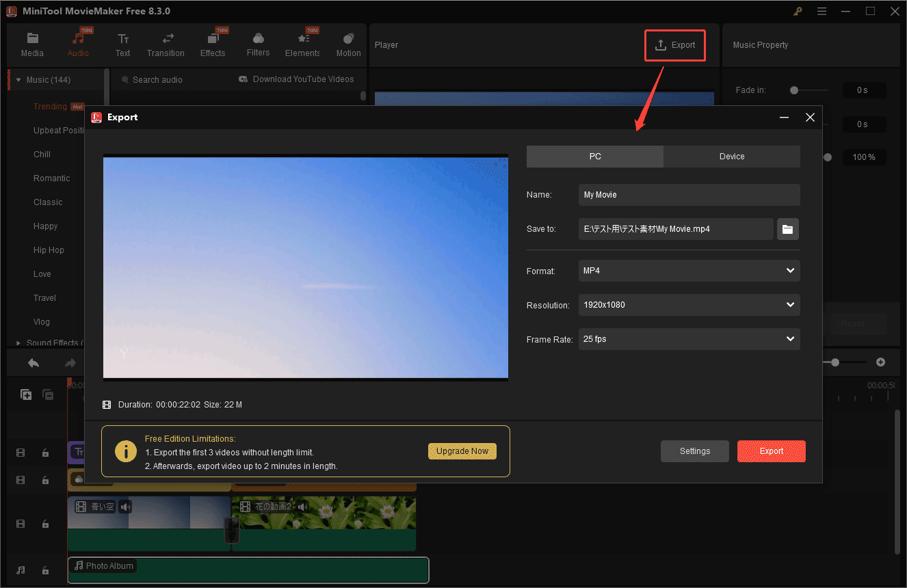
Task: Toggle the lock on the text clip track
Action: (45, 453)
